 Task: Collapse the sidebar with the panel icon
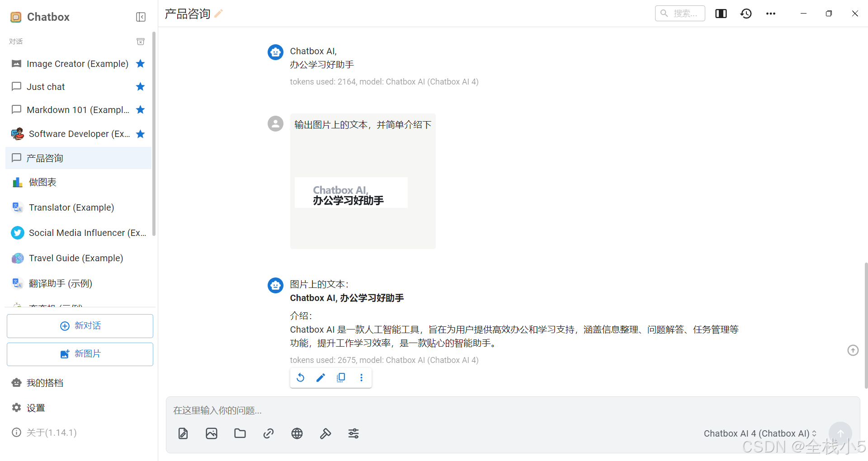(x=141, y=17)
